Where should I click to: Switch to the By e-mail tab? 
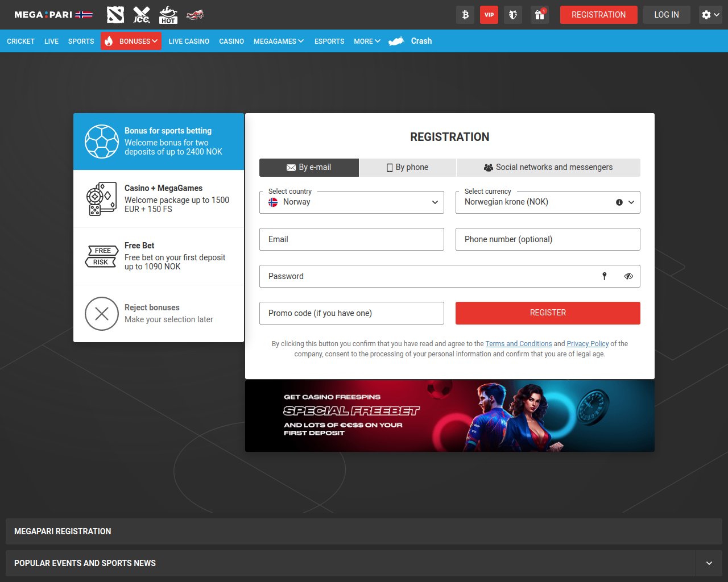pos(309,167)
